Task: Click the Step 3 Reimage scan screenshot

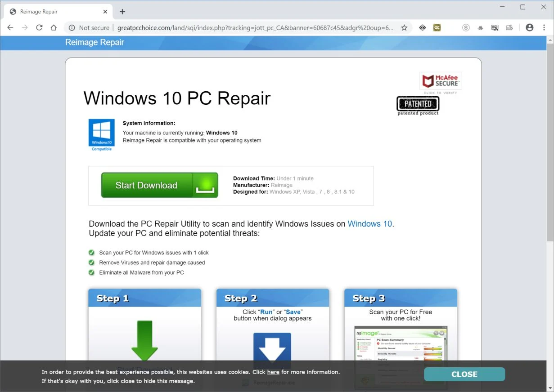Action: [401, 357]
